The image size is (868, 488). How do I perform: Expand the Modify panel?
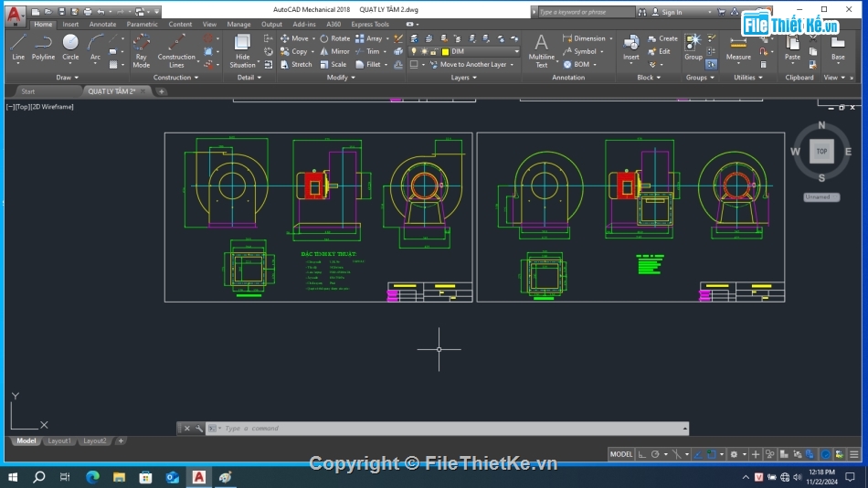[x=341, y=78]
